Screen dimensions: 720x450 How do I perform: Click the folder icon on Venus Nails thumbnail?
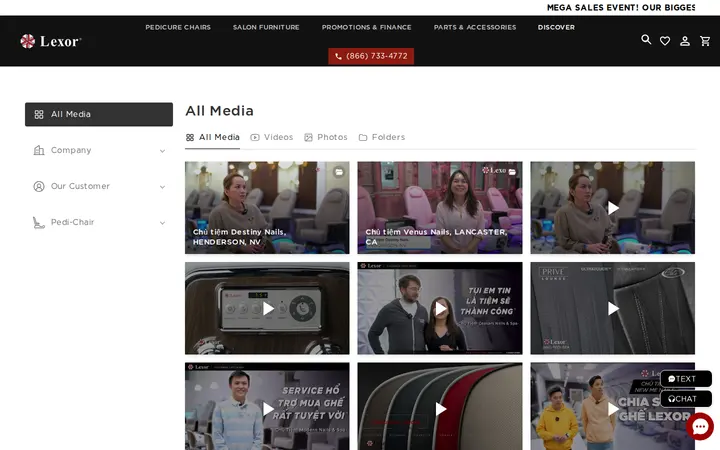pos(512,171)
